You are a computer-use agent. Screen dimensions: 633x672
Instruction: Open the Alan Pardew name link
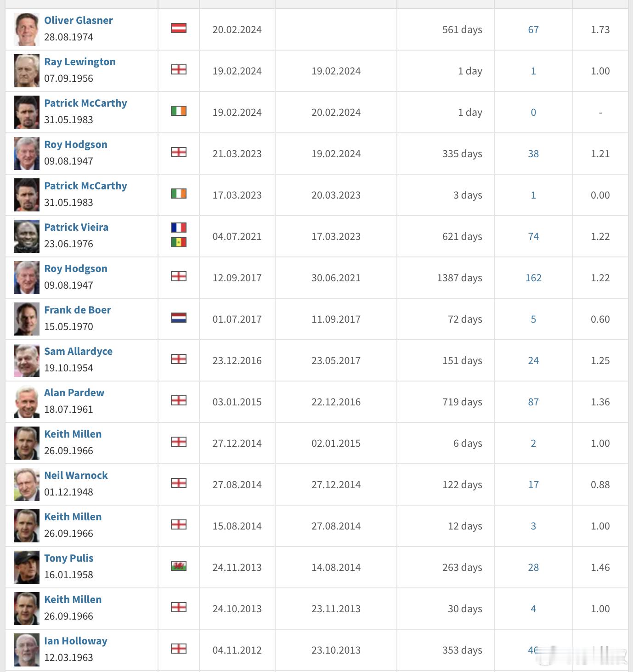click(74, 393)
